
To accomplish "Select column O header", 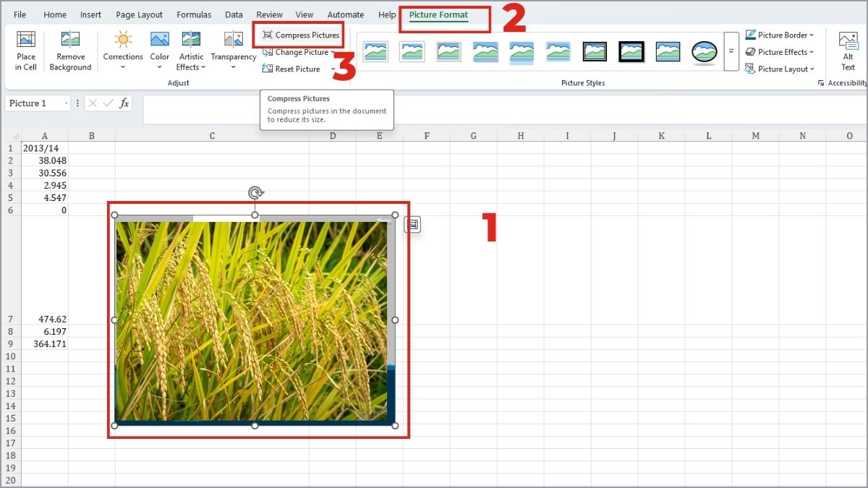I will point(849,135).
